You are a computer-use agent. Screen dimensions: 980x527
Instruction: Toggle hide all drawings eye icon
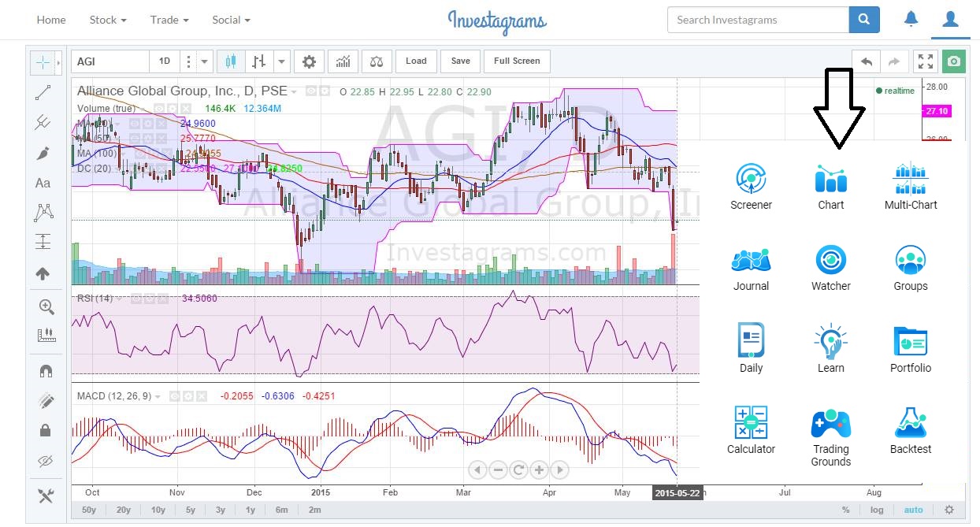tap(46, 461)
